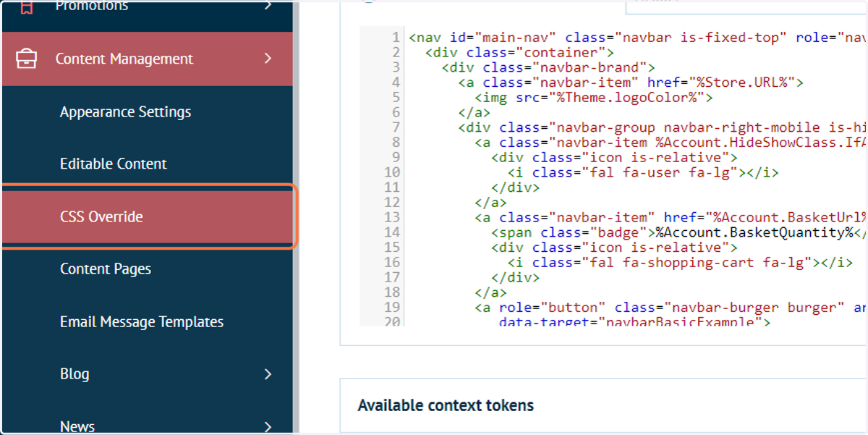The width and height of the screenshot is (868, 435).
Task: Open Editable Content page
Action: pyautogui.click(x=114, y=164)
